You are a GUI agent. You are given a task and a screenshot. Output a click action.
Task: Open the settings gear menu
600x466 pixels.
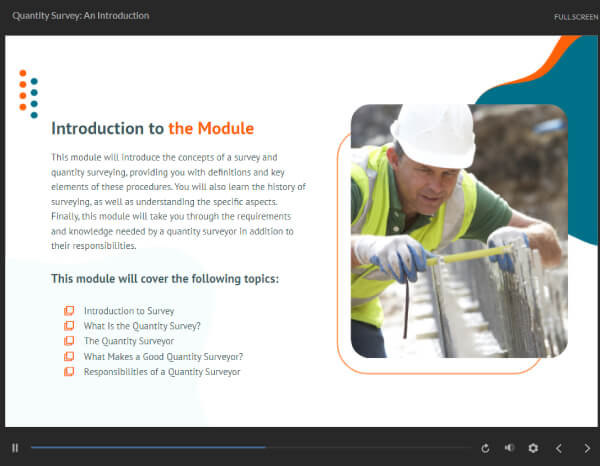533,448
